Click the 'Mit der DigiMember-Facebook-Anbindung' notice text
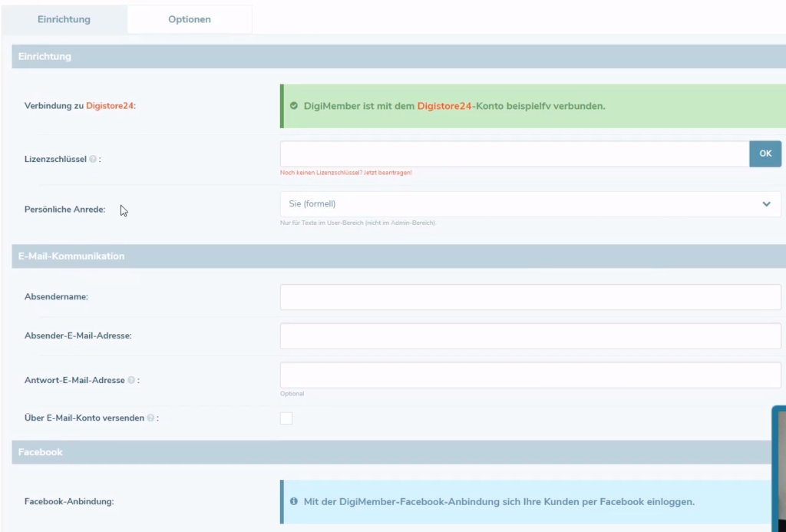The image size is (786, 532). coord(499,501)
